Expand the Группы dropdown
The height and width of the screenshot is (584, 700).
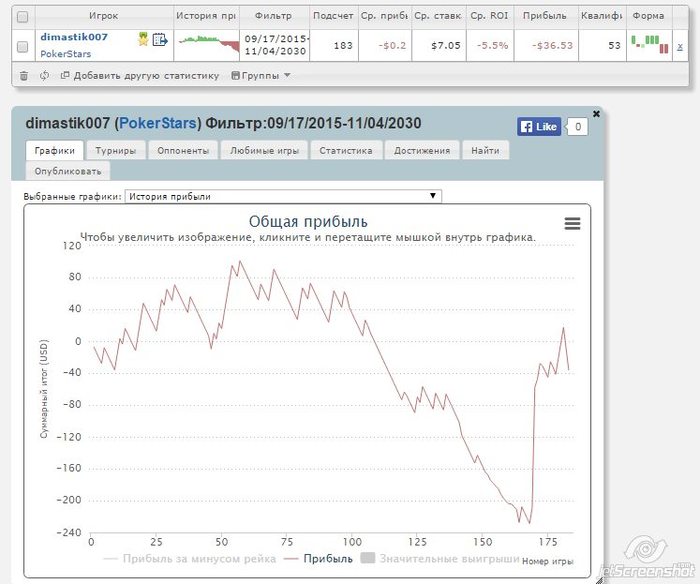pyautogui.click(x=261, y=76)
